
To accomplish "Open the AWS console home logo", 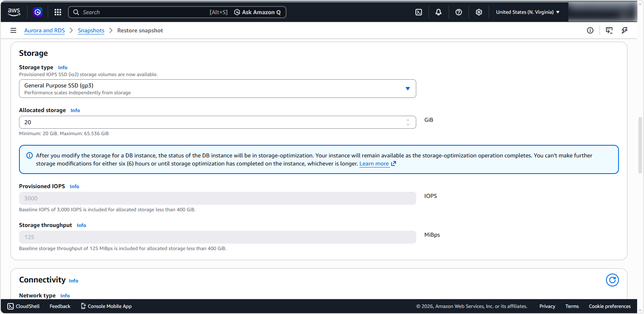I will [14, 12].
